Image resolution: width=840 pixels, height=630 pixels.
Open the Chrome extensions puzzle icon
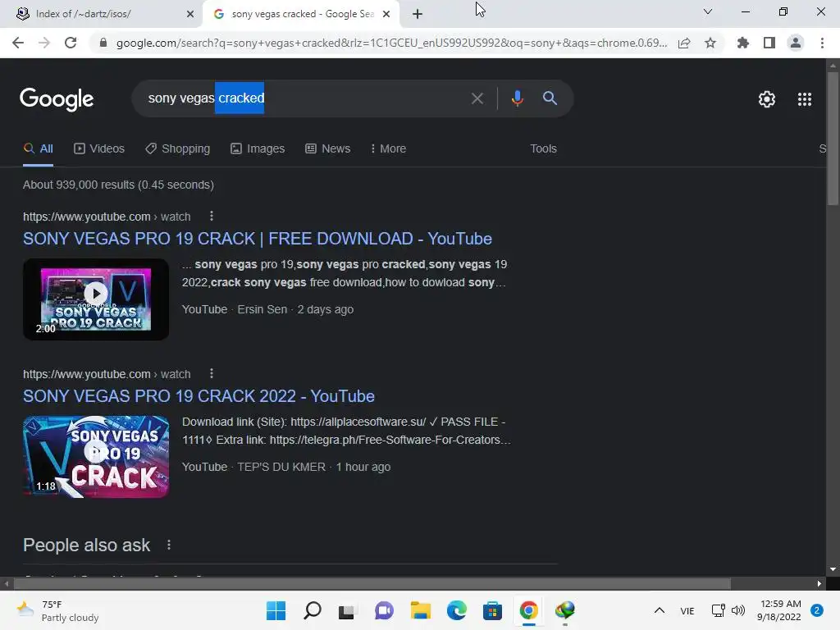pyautogui.click(x=742, y=43)
